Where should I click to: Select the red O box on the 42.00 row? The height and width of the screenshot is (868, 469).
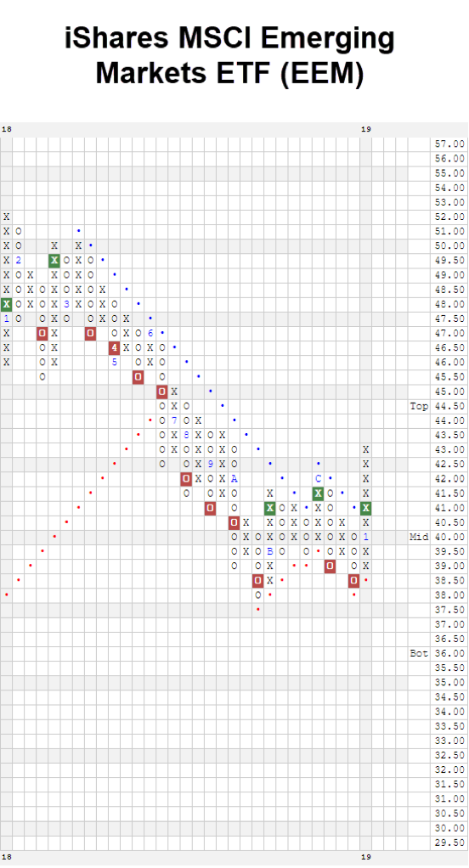[186, 478]
